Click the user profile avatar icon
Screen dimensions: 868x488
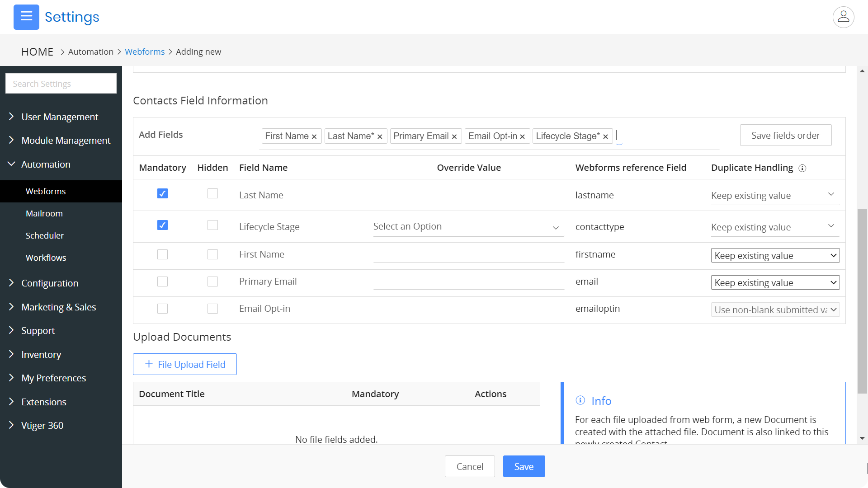click(x=843, y=17)
